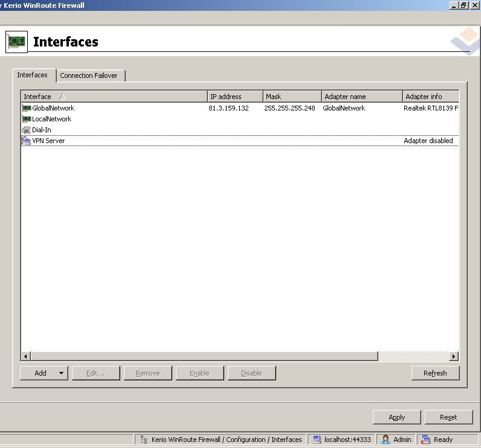The width and height of the screenshot is (481, 448).
Task: Click IP address 81.3.159.132 cell
Action: click(x=228, y=108)
